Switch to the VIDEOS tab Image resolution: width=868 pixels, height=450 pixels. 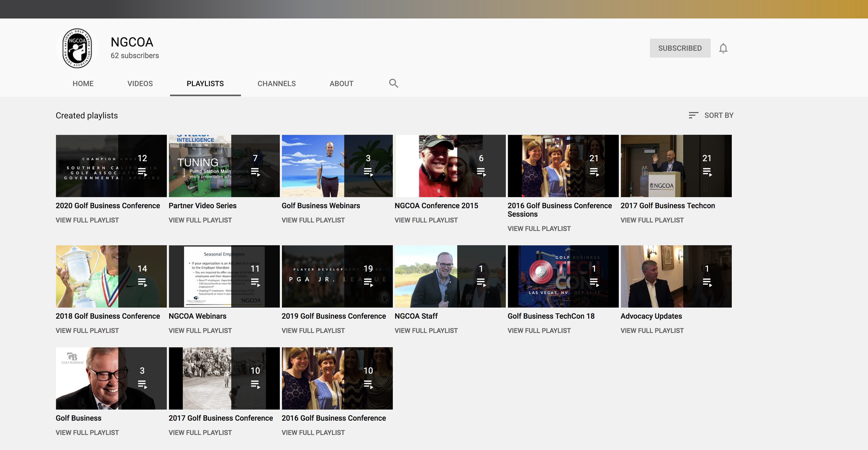tap(140, 84)
